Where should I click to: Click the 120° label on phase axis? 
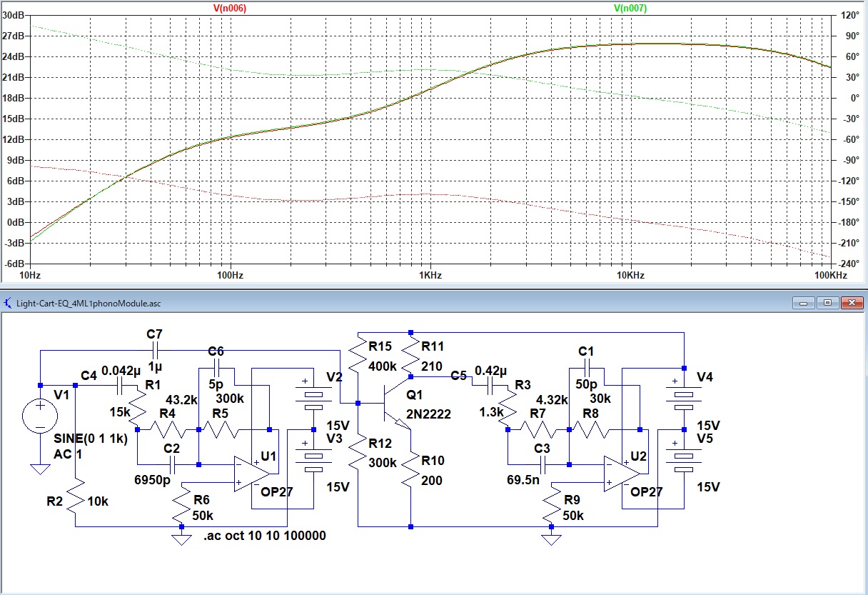(x=849, y=14)
